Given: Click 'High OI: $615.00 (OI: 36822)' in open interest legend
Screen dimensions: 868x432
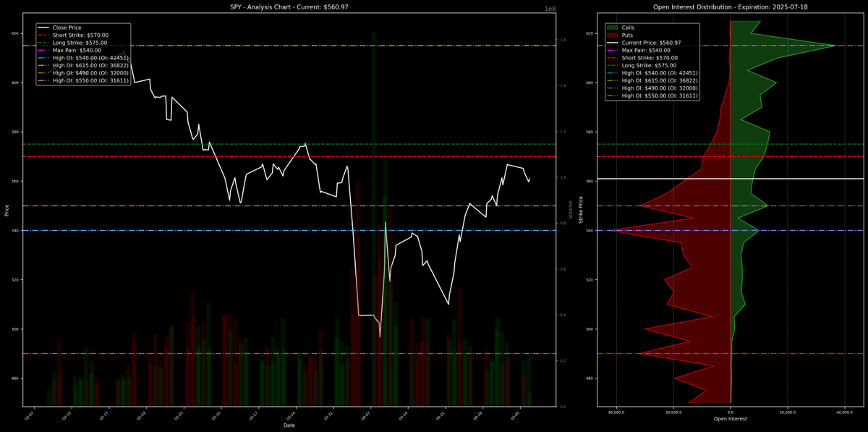Looking at the screenshot, I should point(659,80).
